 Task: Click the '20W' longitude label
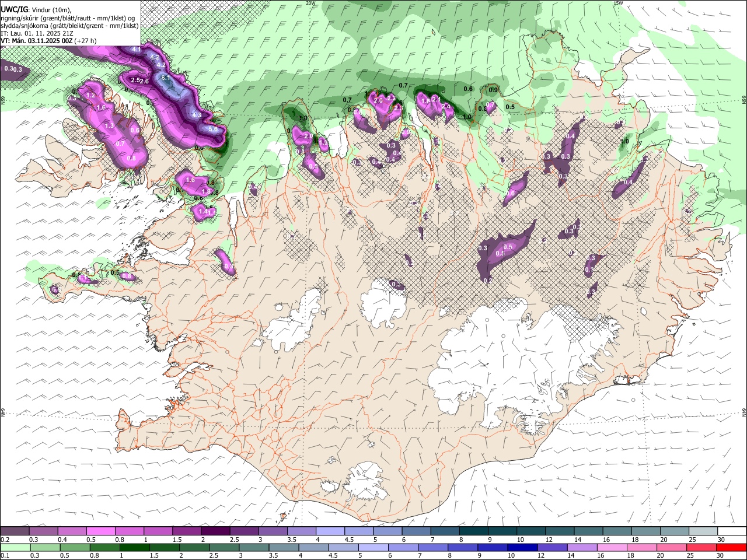pyautogui.click(x=310, y=3)
